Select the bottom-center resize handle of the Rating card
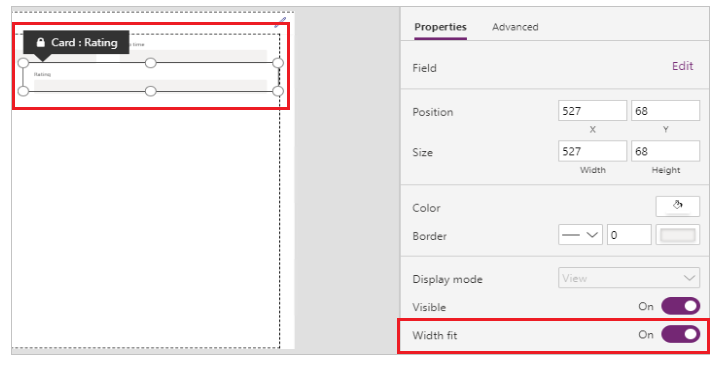Image resolution: width=721 pixels, height=367 pixels. (150, 91)
